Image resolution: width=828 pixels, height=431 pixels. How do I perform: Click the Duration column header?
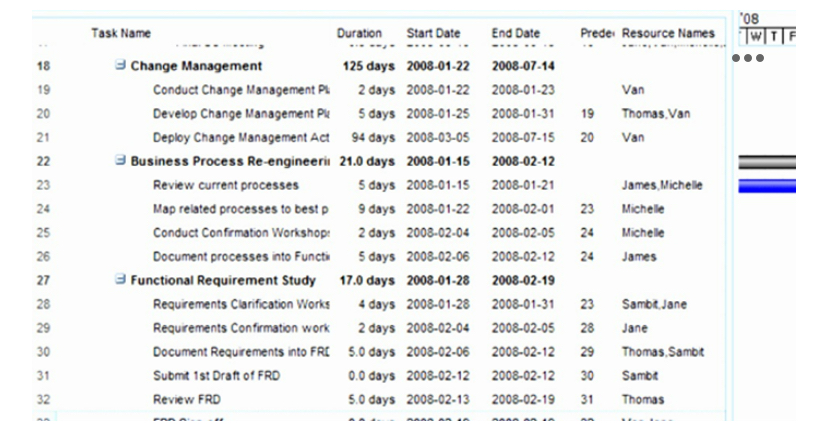(x=359, y=33)
